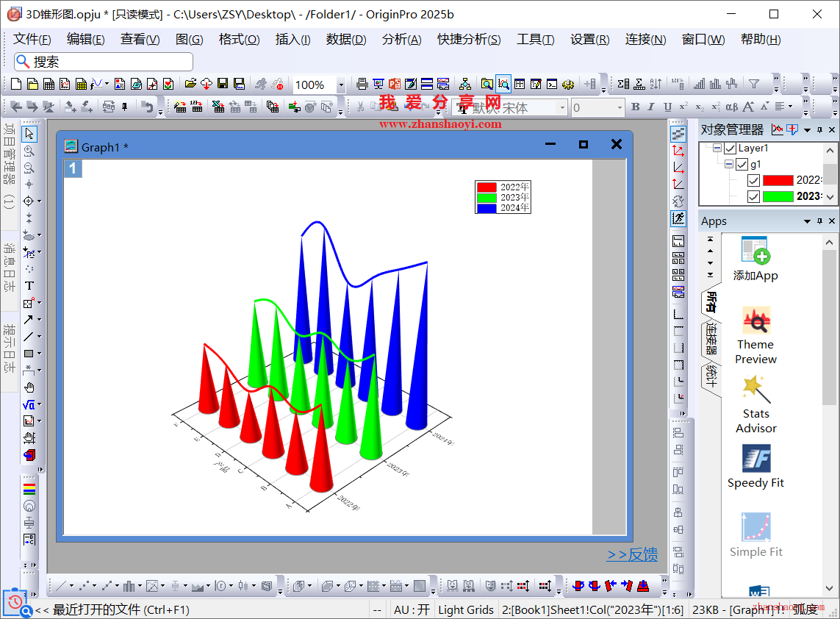Select the Text tool in left toolbar
Screen dimensions: 840x619
click(x=29, y=286)
